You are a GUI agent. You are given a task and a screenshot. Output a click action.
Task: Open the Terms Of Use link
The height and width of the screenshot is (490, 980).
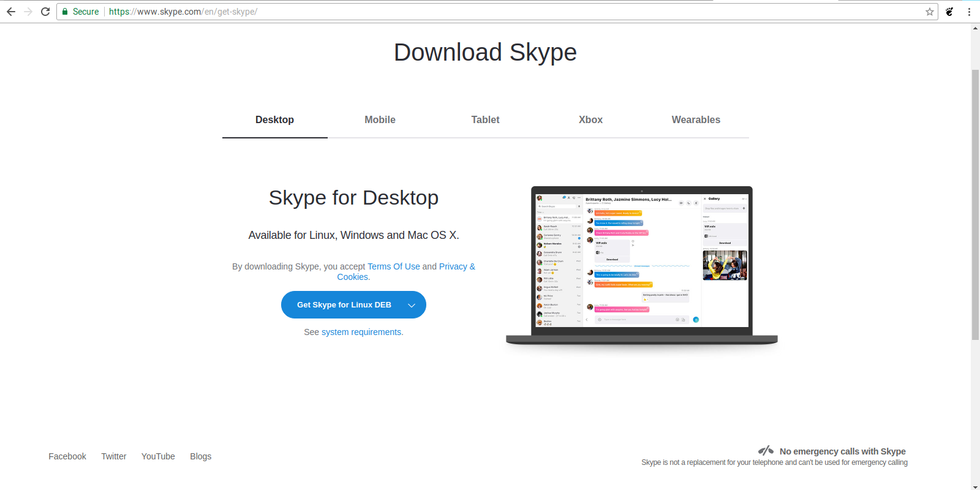tap(393, 266)
